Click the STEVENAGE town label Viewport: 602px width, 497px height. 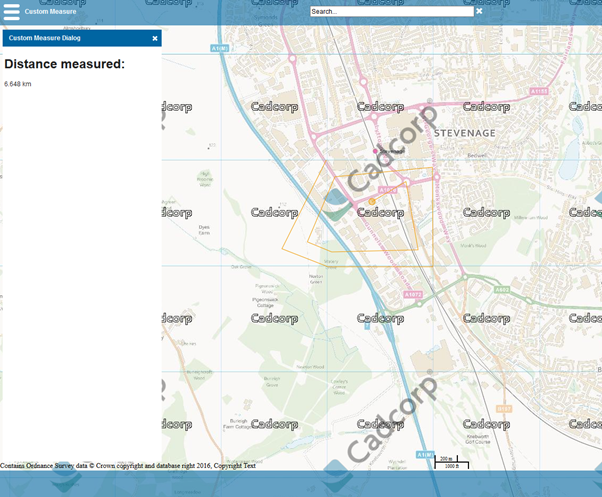(x=465, y=133)
